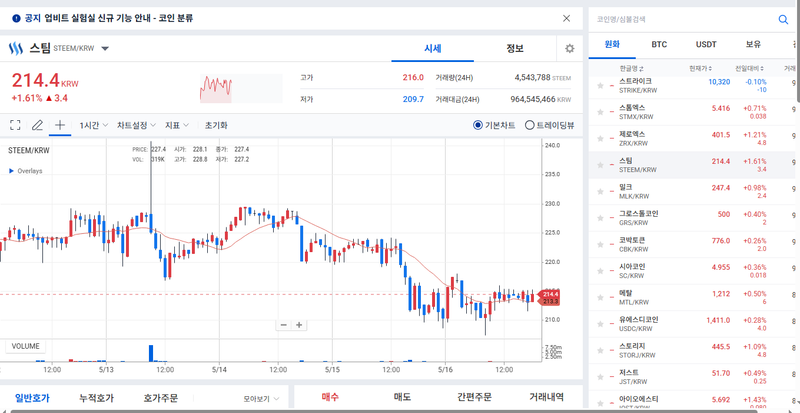Click the Steem logo icon
Viewport: 800px width, 413px height.
click(x=16, y=49)
